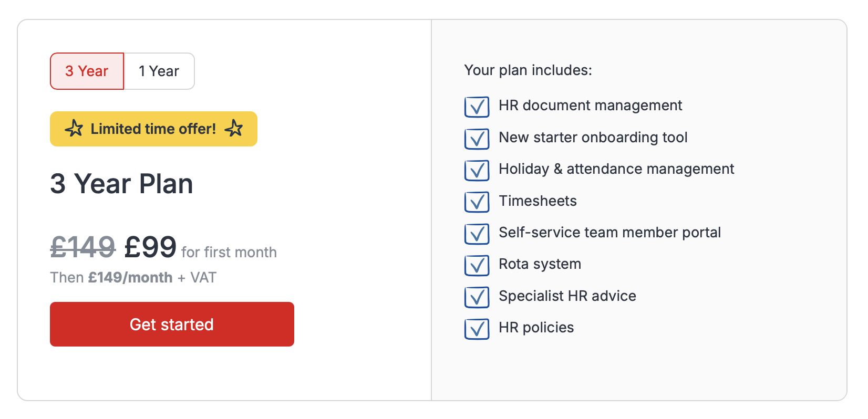Tick the HR document management checkbox
The height and width of the screenshot is (419, 868).
coord(477,107)
